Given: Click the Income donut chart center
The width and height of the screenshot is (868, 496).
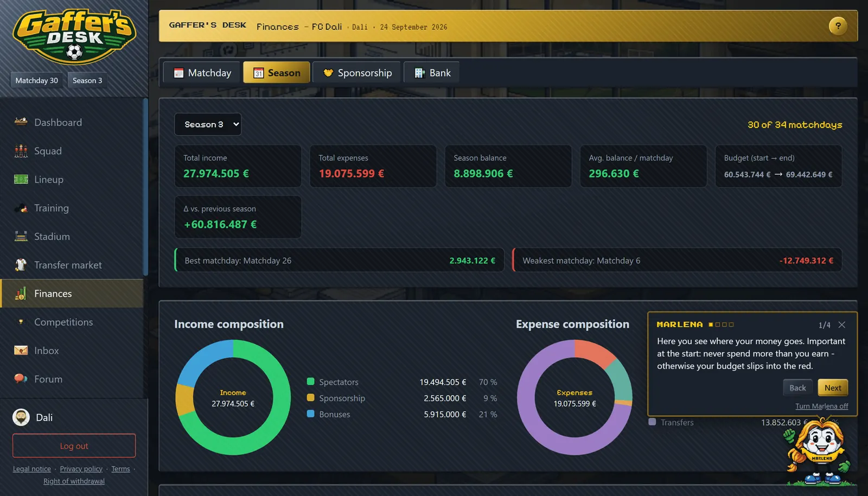Looking at the screenshot, I should coord(233,398).
